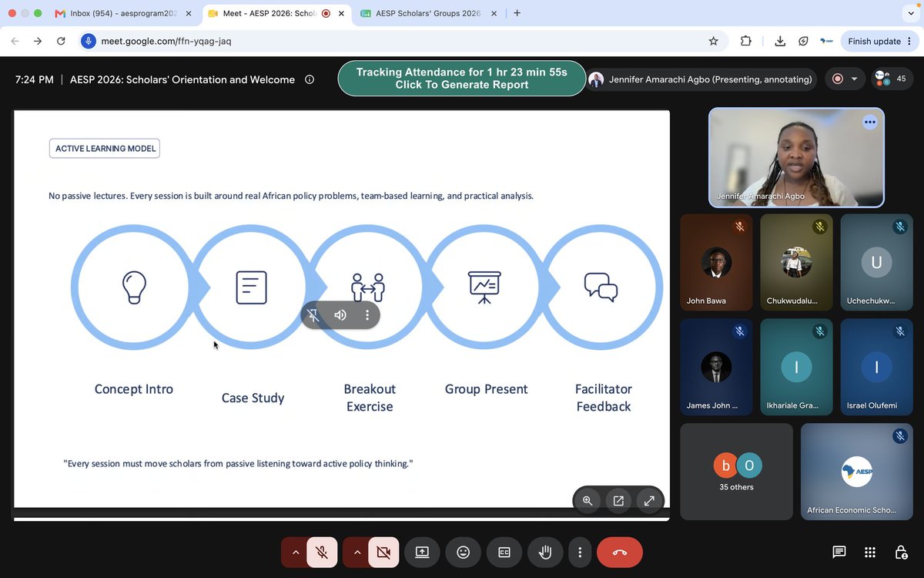924x578 pixels.
Task: Go forward in browser history
Action: pos(38,41)
